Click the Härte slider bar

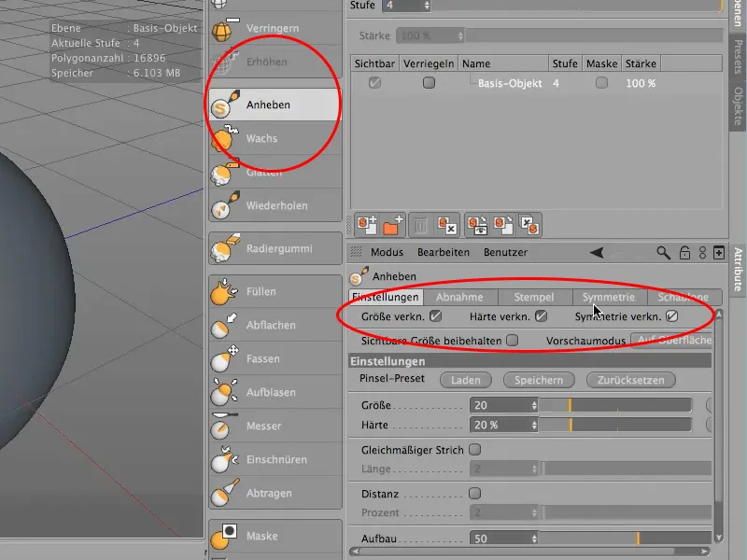(615, 425)
